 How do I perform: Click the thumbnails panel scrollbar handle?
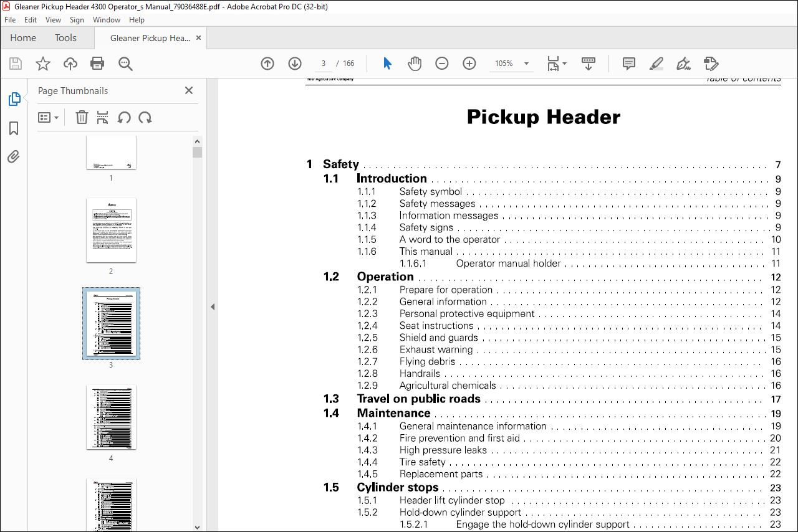197,153
